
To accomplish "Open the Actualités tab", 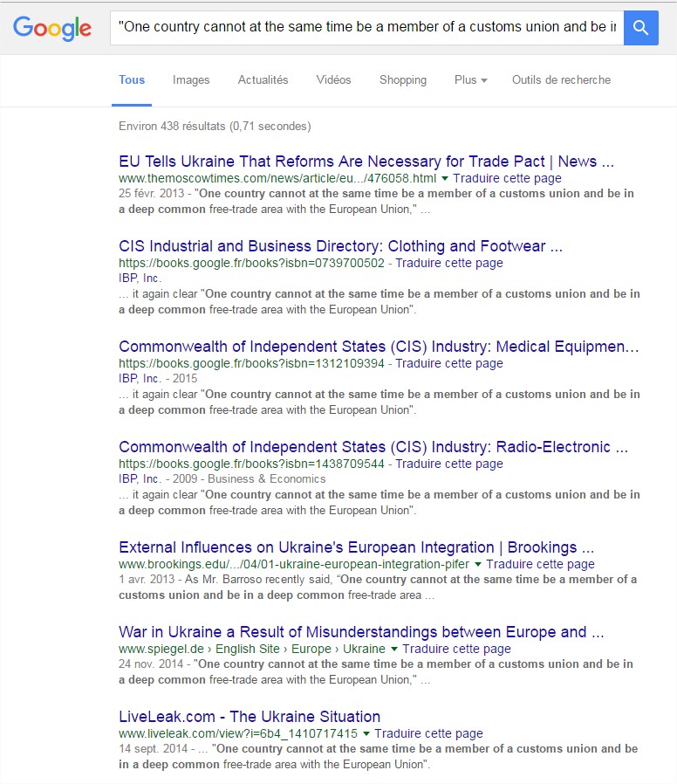I will tap(263, 80).
